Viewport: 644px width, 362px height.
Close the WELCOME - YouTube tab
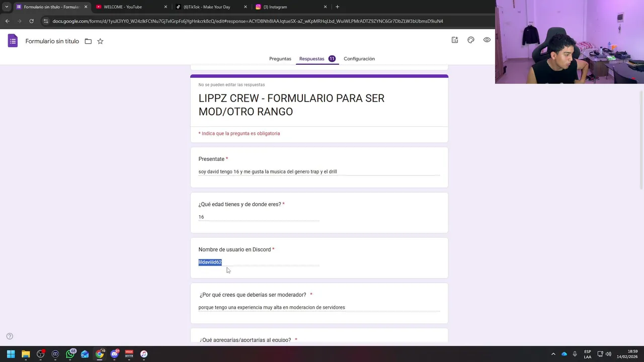(166, 7)
